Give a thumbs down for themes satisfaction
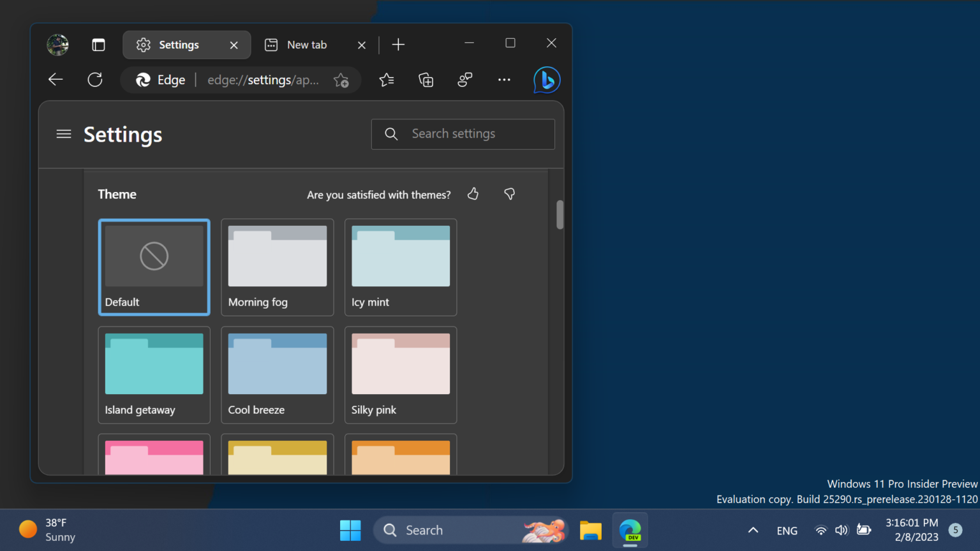 point(509,194)
